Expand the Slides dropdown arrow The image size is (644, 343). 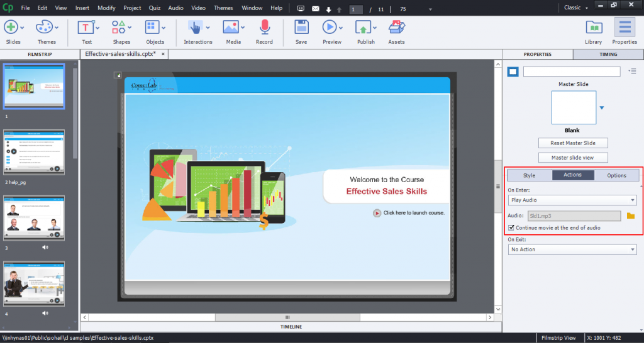(x=22, y=28)
